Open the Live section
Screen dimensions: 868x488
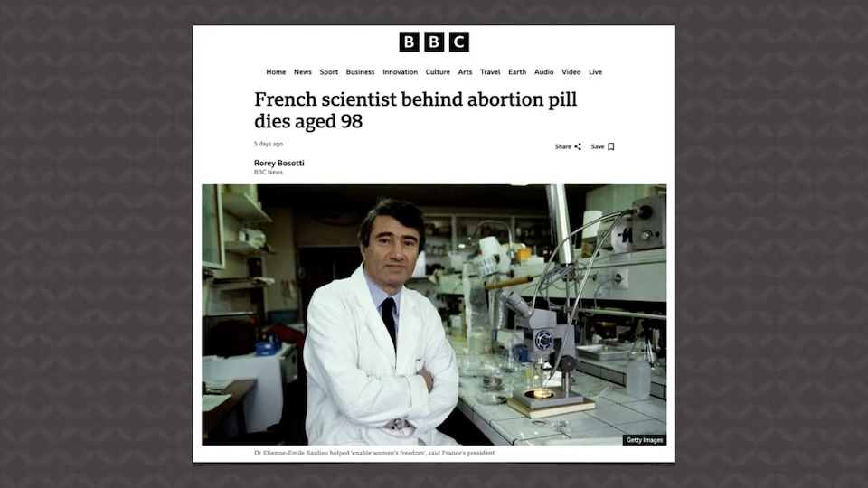pyautogui.click(x=595, y=72)
